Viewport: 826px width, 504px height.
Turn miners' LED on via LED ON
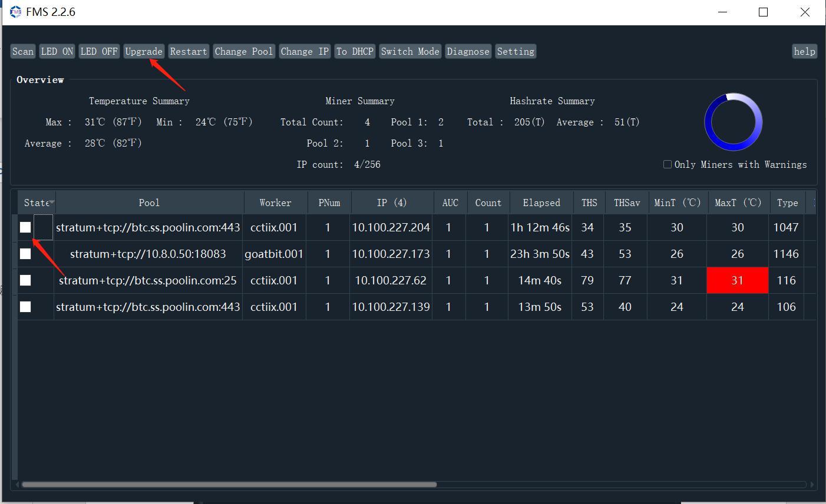57,51
